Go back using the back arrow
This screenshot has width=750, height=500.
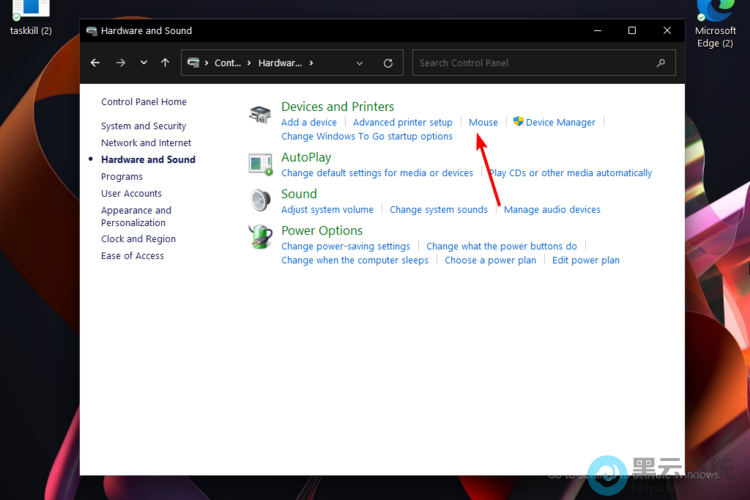tap(95, 63)
